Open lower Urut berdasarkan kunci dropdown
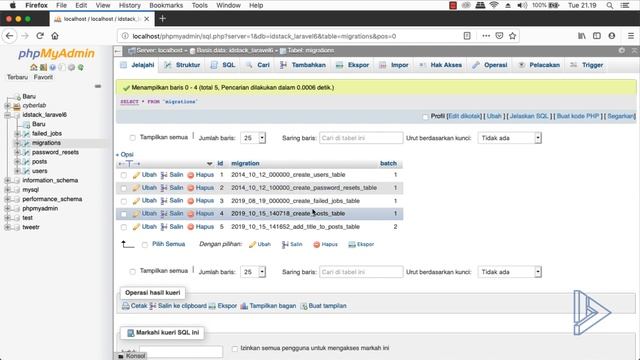Image resolution: width=640 pixels, height=360 pixels. (509, 272)
